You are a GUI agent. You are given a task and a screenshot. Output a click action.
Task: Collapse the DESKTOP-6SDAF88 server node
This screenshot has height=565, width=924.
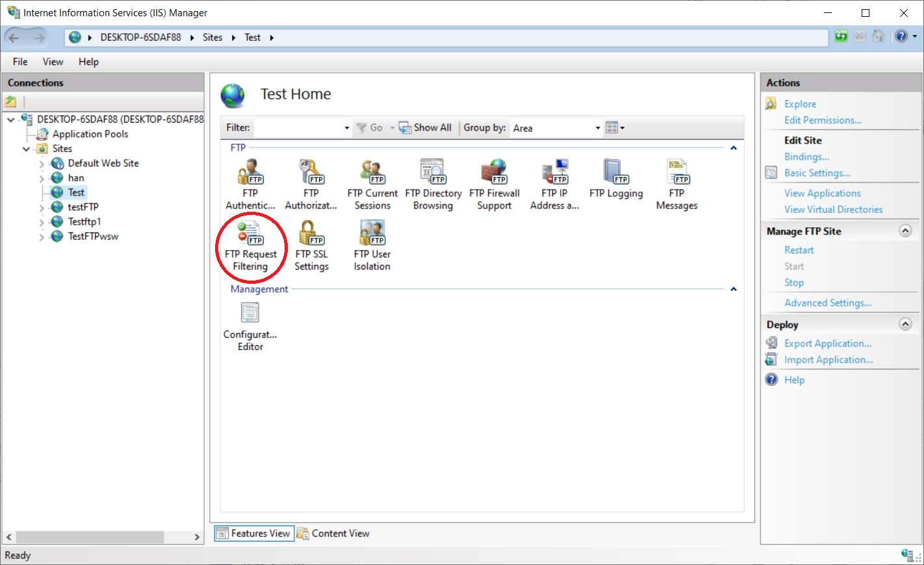[10, 119]
